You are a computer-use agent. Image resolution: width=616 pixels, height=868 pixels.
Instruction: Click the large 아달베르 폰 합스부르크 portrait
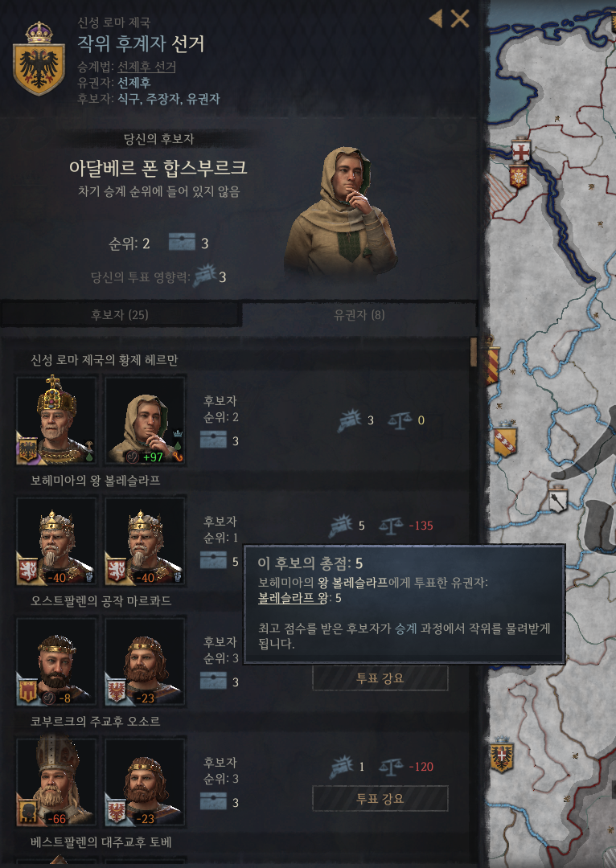pos(341,211)
